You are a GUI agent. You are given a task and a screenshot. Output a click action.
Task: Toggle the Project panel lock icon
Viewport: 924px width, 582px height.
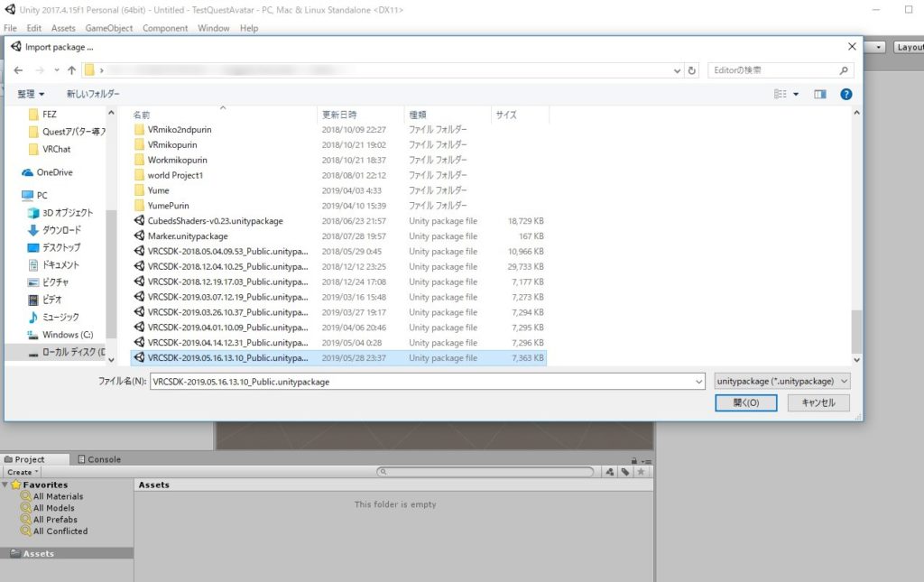coord(633,460)
